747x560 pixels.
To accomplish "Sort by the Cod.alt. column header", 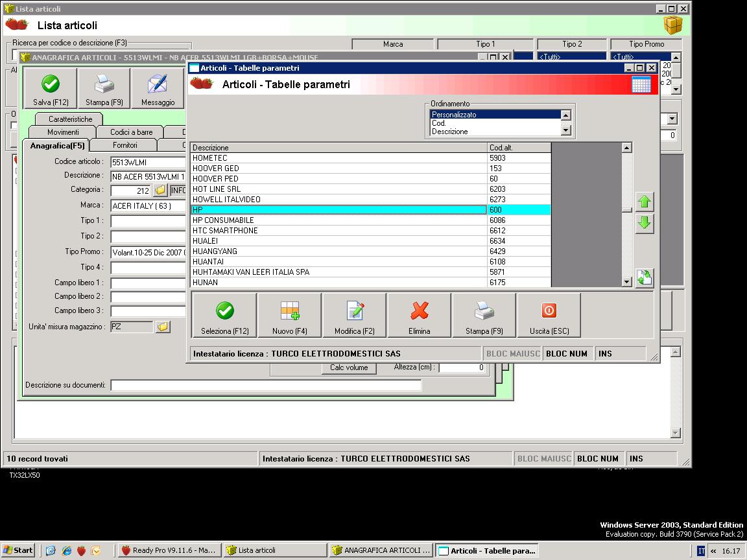I will (519, 148).
